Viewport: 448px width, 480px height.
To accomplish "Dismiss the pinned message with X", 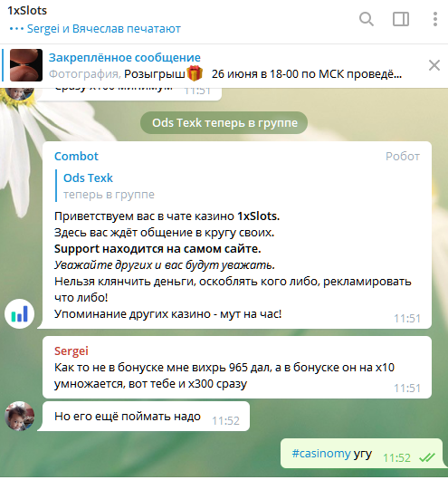I will pos(434,65).
